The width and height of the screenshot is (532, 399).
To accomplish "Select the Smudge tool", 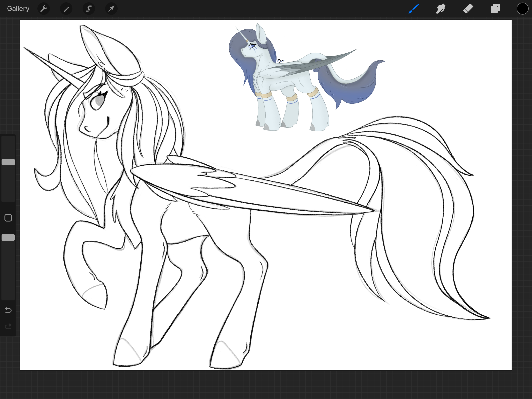I will 441,9.
